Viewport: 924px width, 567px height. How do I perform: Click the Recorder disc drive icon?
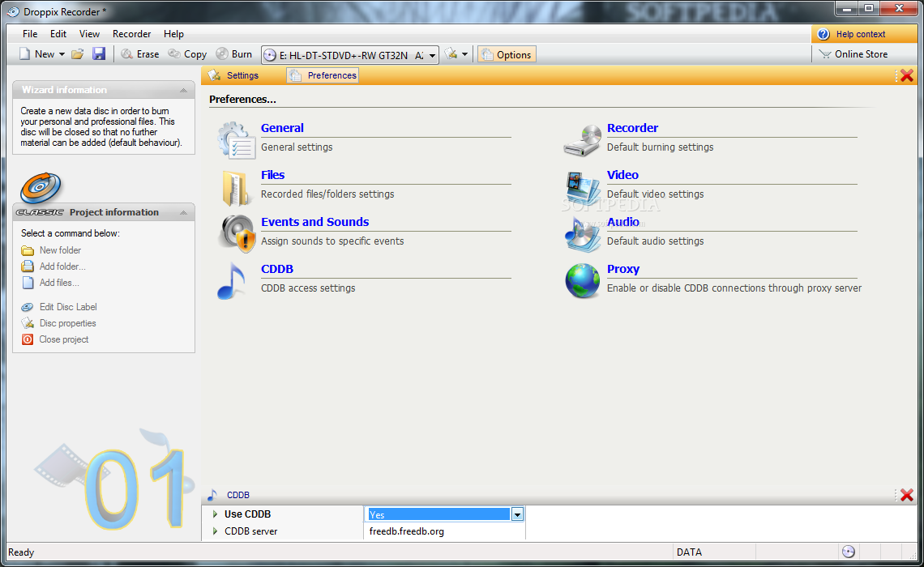582,141
